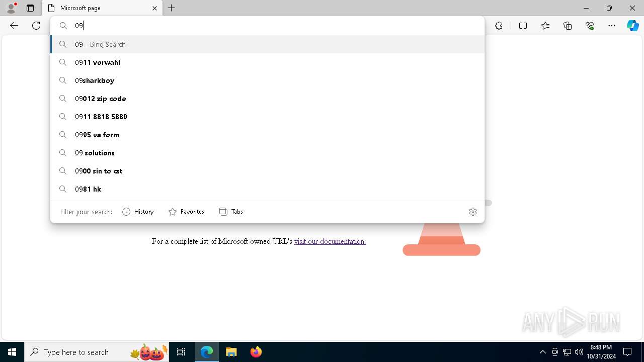Viewport: 644px width, 362px height.
Task: Click the address bar containing 09
Action: point(267,26)
